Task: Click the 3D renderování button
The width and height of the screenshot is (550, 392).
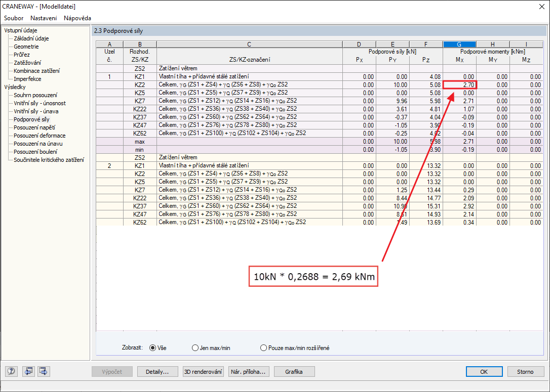Action: click(x=203, y=372)
